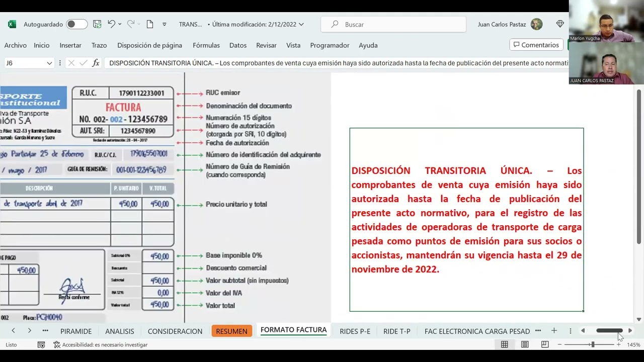Click the formula bar text content
644x362 pixels.
tap(339, 63)
